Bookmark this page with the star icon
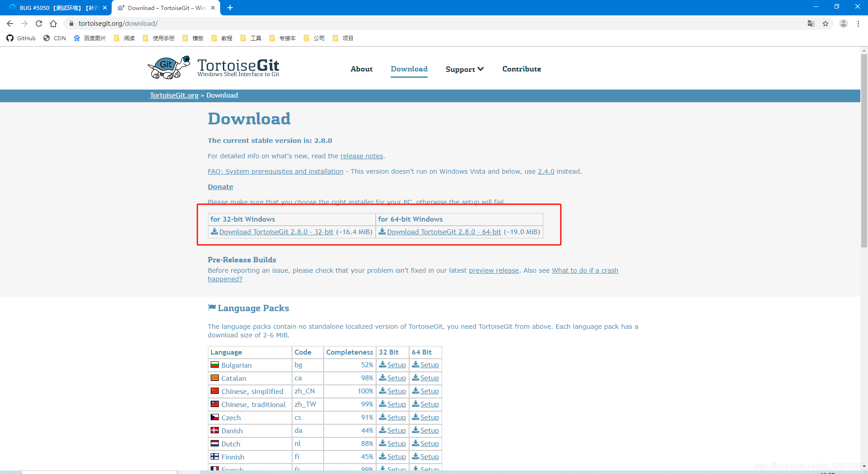Viewport: 868px width, 474px height. (x=826, y=24)
